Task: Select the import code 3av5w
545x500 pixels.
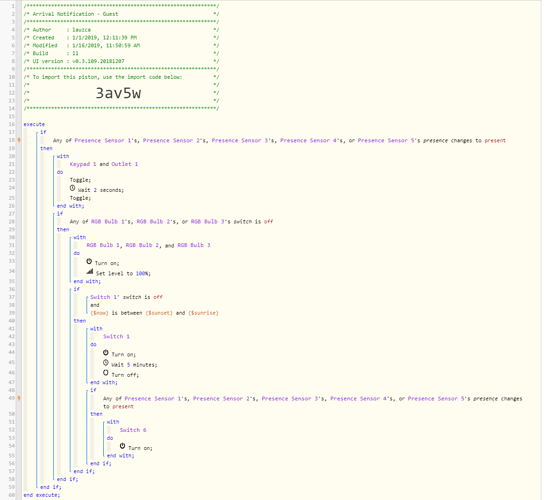Action: (118, 93)
